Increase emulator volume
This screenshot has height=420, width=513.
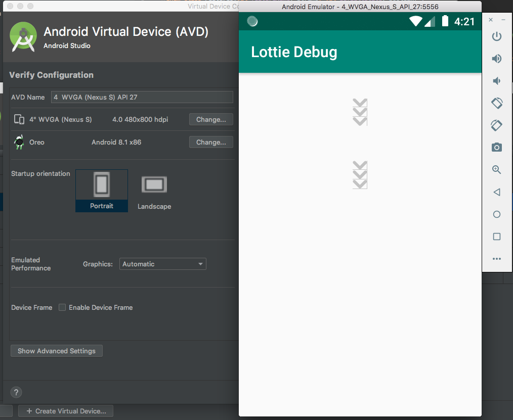click(x=496, y=58)
